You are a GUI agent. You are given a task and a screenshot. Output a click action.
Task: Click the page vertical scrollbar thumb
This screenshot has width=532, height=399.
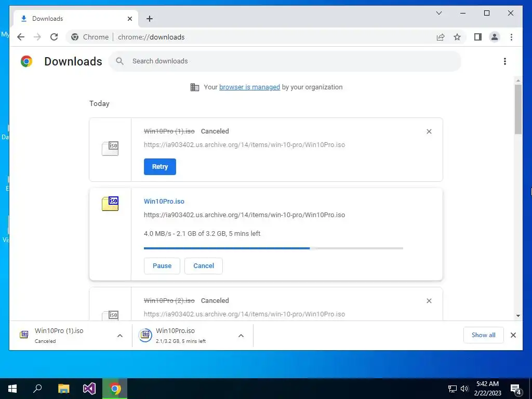coord(518,109)
